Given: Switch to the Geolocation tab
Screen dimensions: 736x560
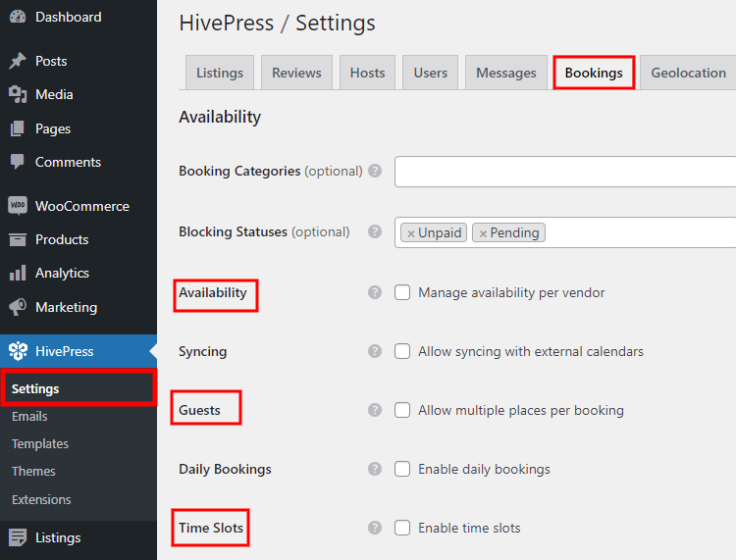Looking at the screenshot, I should coord(688,73).
